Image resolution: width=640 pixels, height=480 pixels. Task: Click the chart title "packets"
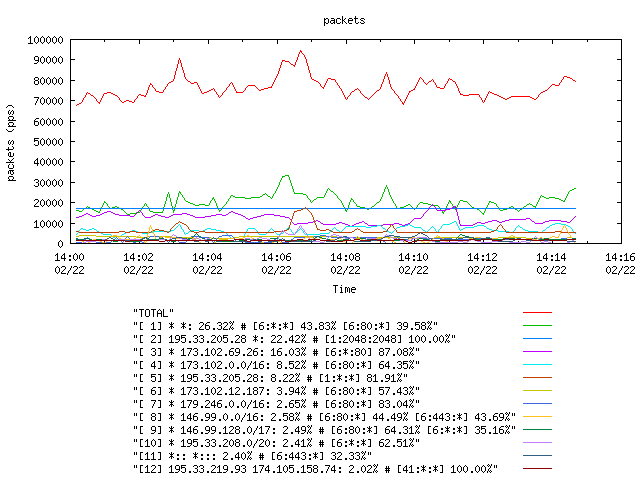point(344,20)
